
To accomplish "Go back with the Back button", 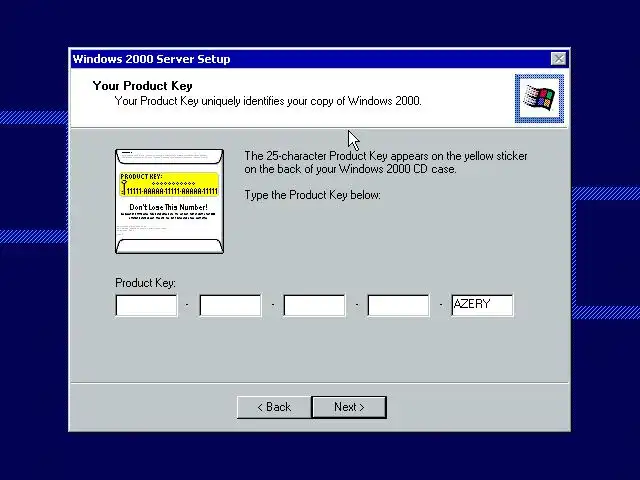I will tap(274, 407).
